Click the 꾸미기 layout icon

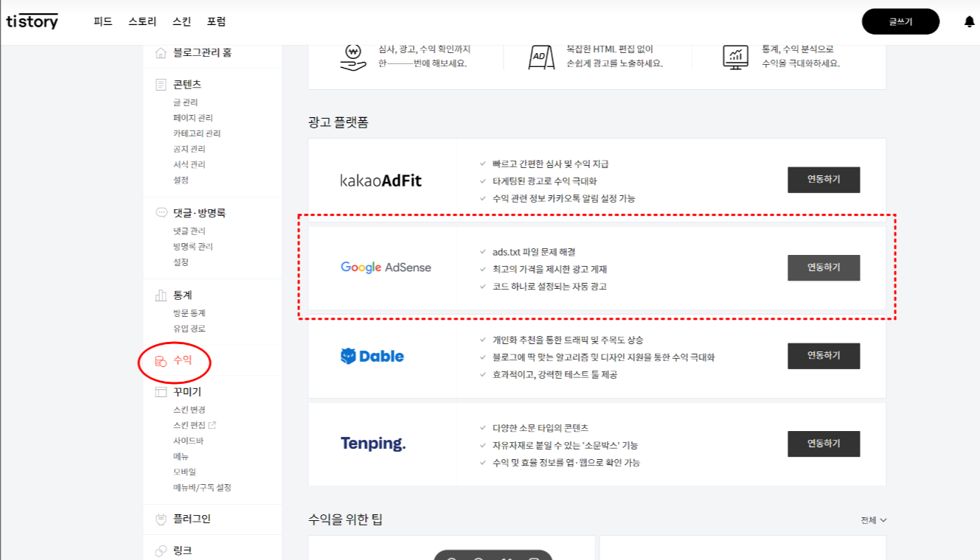point(161,392)
